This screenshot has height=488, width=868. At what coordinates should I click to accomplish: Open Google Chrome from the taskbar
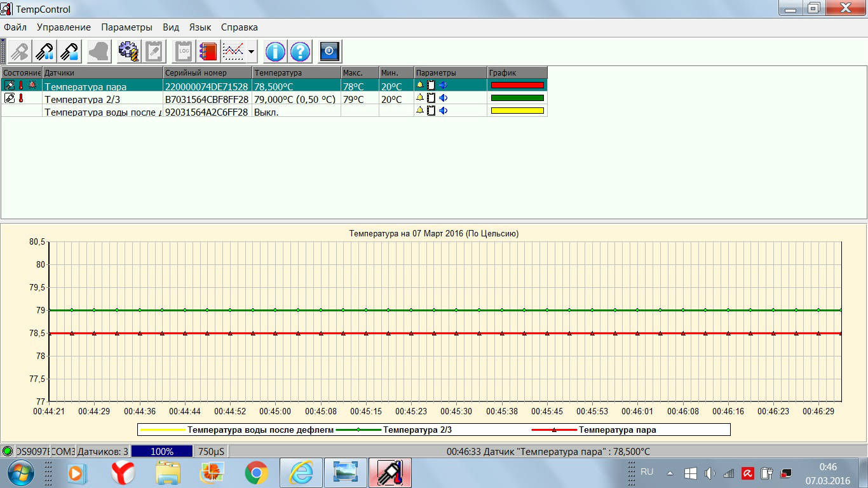256,473
